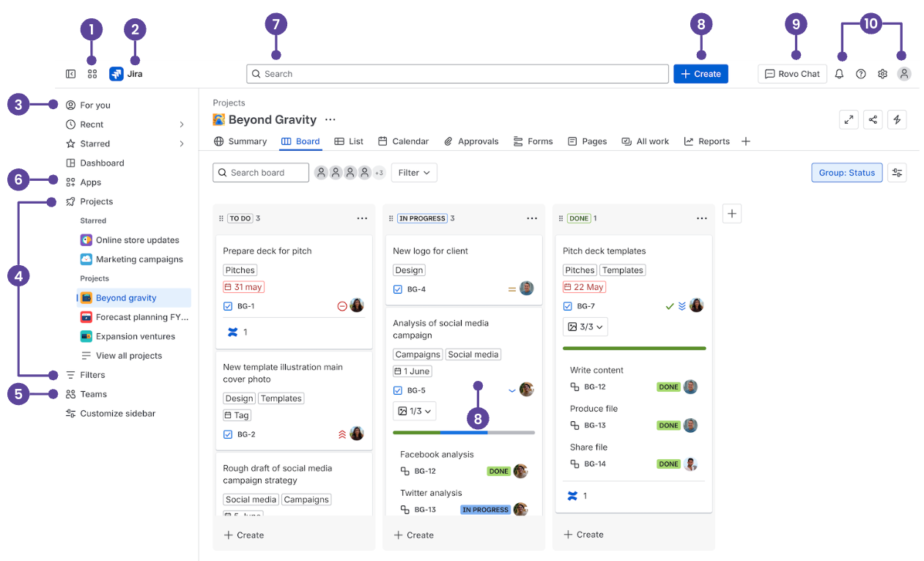924x561 pixels.
Task: Enter full screen with the expand icon
Action: (849, 120)
